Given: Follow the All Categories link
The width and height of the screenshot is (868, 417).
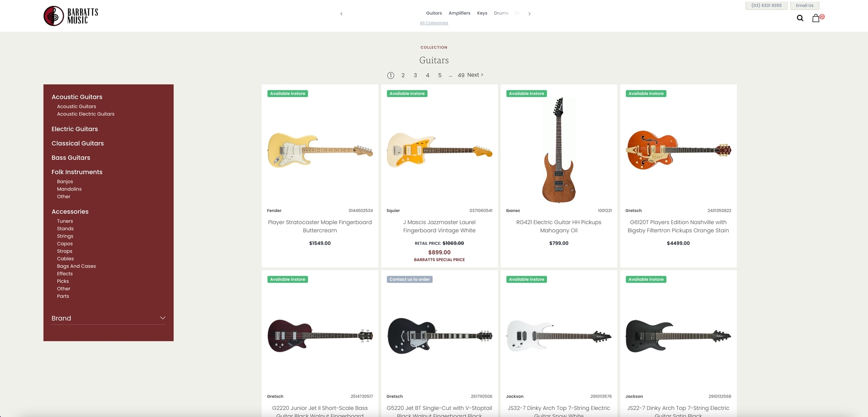Looking at the screenshot, I should coord(434,23).
